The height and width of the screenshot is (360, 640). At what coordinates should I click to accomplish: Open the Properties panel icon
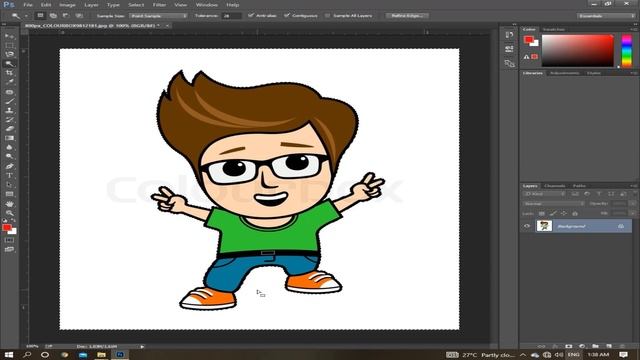point(509,49)
